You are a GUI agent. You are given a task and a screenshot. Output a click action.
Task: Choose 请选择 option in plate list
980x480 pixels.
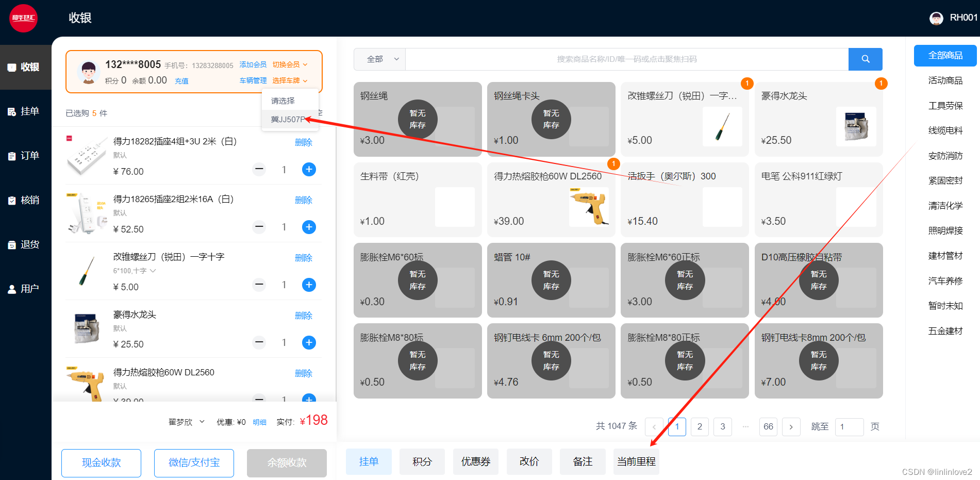click(290, 101)
